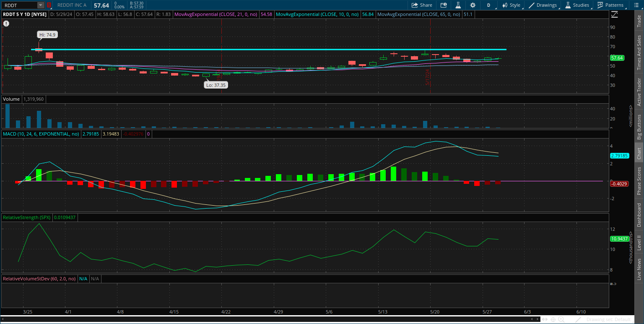Click the RDDT 5 Y 1D [NYSE] chart title
The image size is (644, 324).
[25, 14]
